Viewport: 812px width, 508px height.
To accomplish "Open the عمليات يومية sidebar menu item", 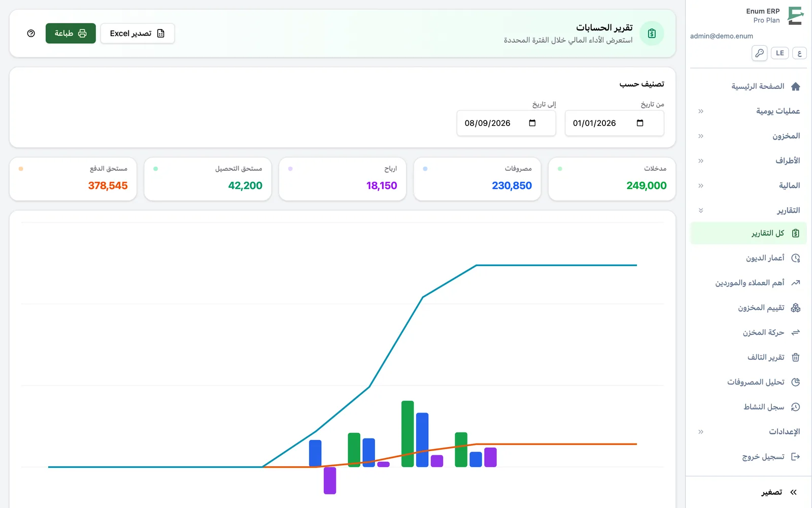I will click(749, 111).
